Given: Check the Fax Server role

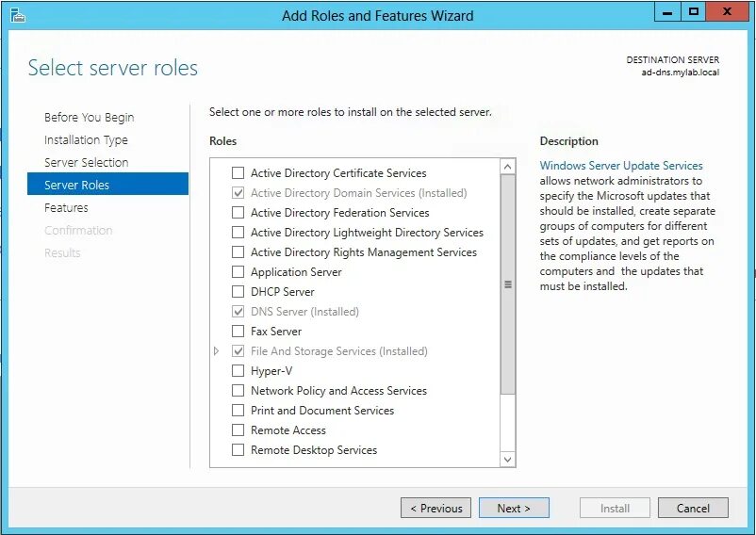Looking at the screenshot, I should click(x=238, y=332).
